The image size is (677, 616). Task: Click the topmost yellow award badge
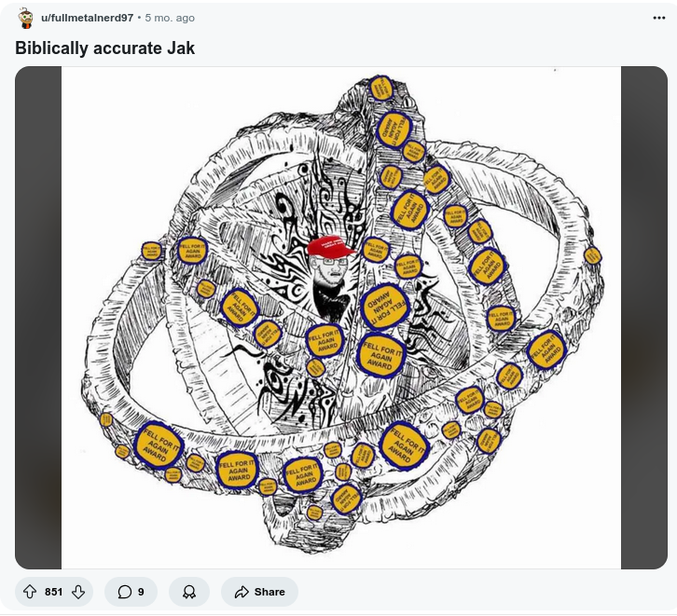381,88
